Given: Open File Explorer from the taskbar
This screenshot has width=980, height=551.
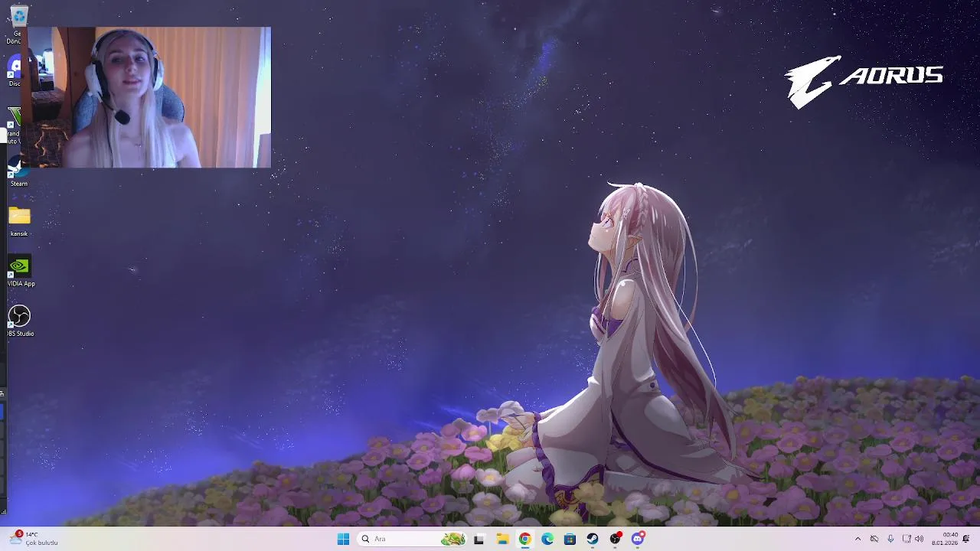Looking at the screenshot, I should coord(502,539).
